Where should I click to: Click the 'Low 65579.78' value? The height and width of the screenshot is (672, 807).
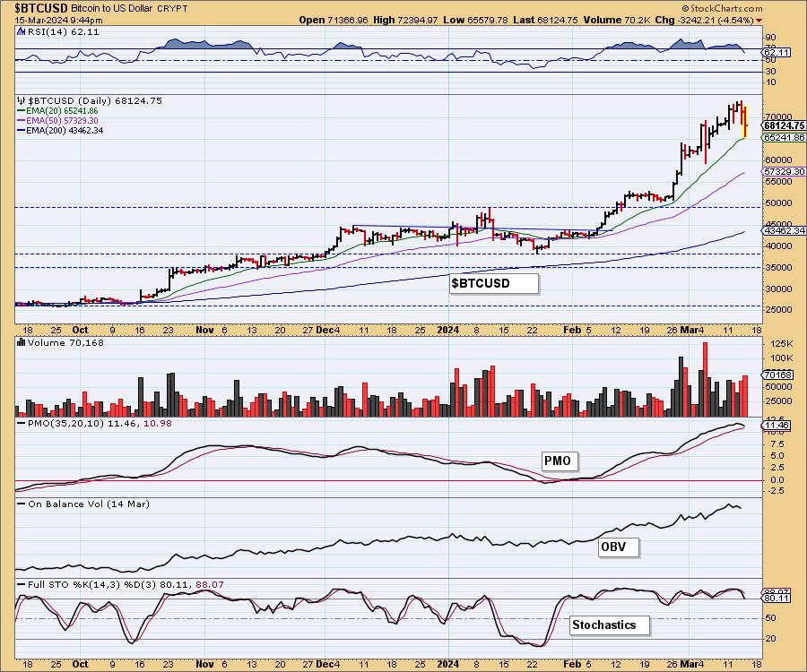(475, 20)
